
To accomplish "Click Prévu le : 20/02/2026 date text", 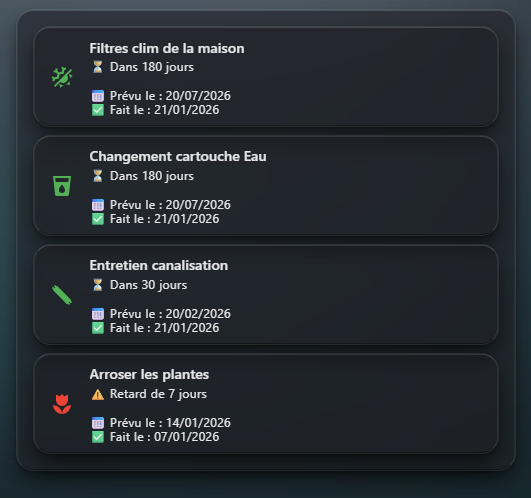I will [170, 314].
